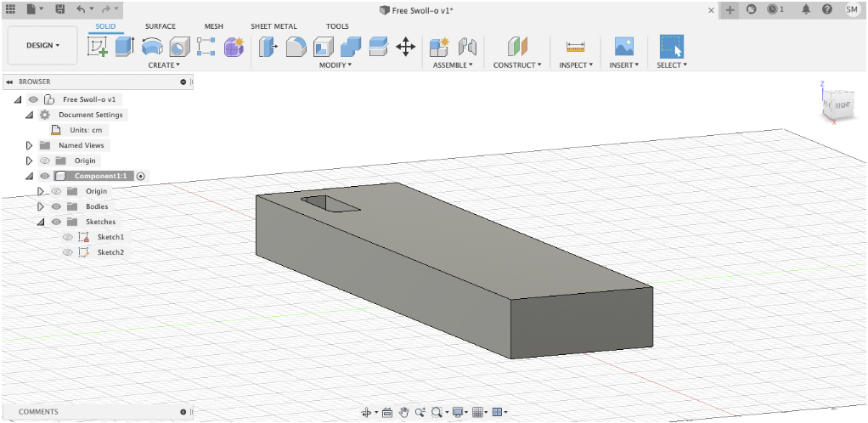Click the ViewCube RIGHT face
Image resolution: width=868 pixels, height=423 pixels.
point(842,104)
